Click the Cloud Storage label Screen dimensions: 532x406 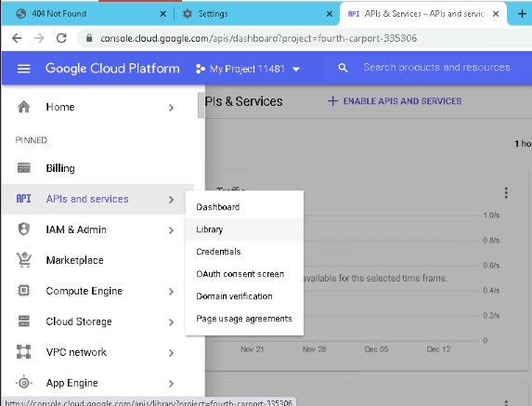click(79, 321)
